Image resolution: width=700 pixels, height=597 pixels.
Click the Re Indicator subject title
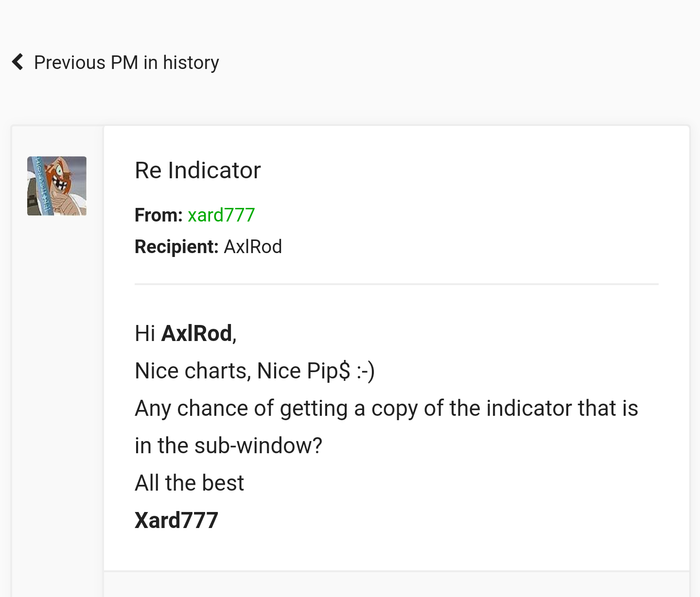(197, 171)
